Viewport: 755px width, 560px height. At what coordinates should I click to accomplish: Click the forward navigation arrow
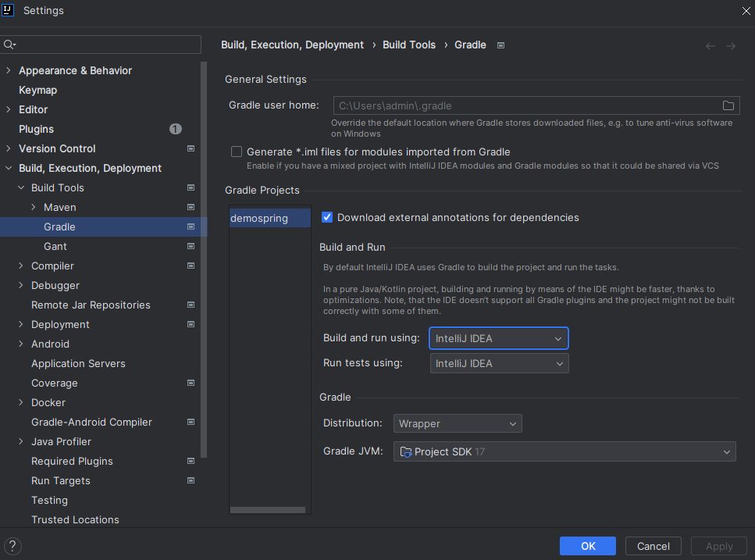731,46
